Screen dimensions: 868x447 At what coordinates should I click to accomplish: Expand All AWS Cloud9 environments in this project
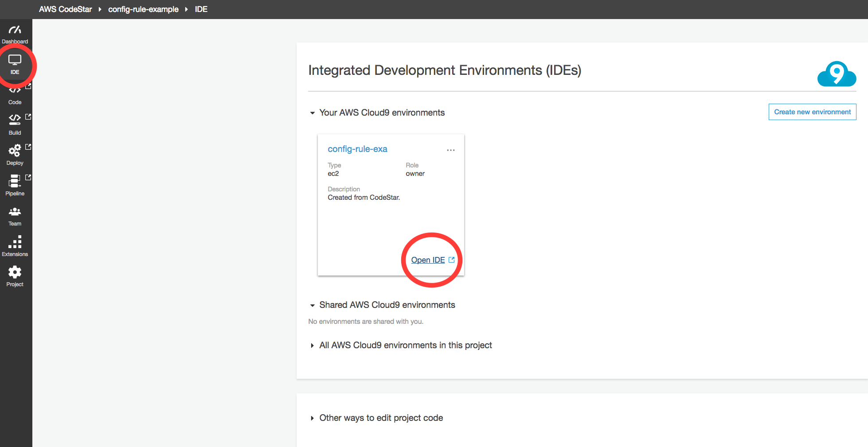click(x=313, y=346)
